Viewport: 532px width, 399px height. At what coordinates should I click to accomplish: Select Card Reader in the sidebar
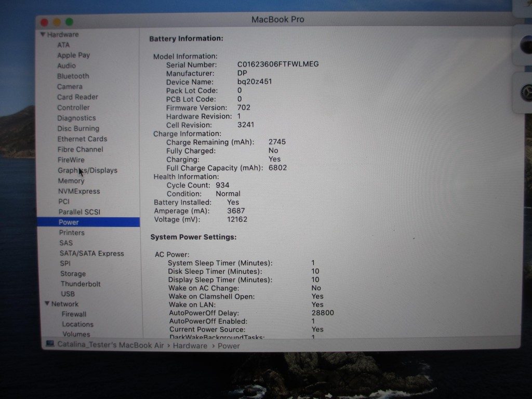[77, 97]
